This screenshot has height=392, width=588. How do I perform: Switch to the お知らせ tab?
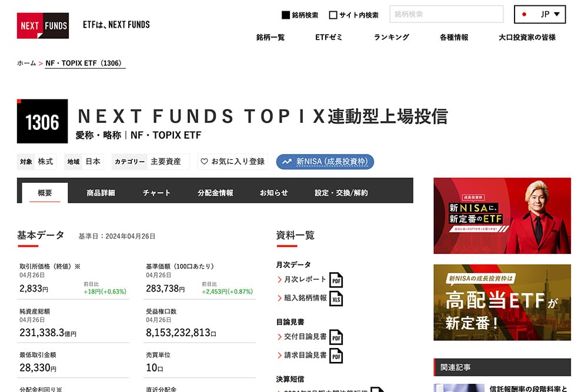tap(274, 193)
